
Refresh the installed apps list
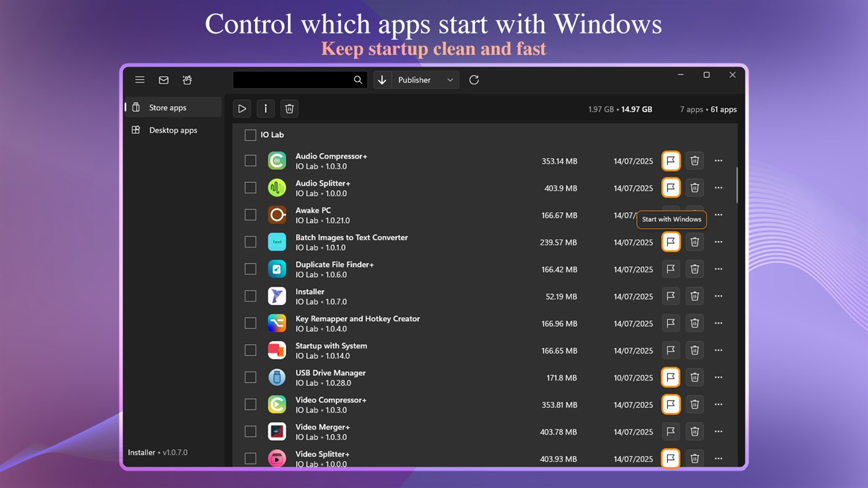473,79
